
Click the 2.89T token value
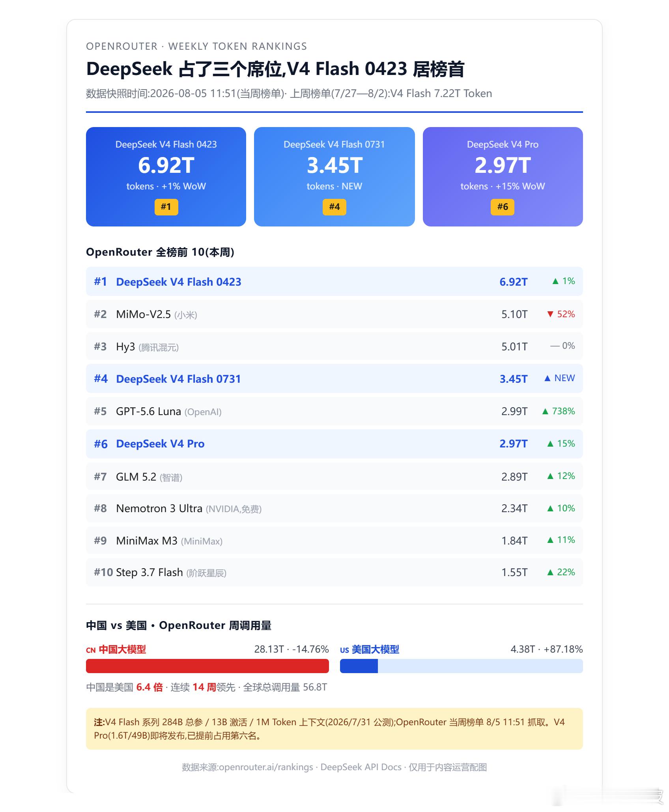pos(514,477)
